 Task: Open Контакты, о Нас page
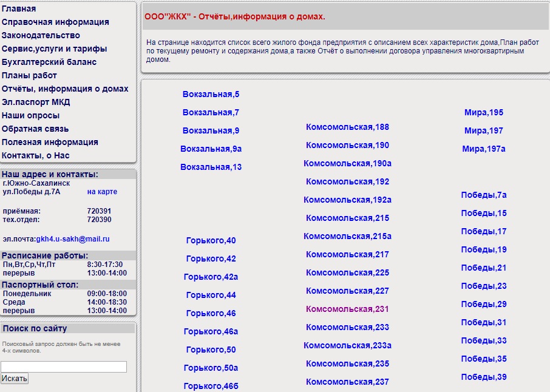[x=36, y=156]
